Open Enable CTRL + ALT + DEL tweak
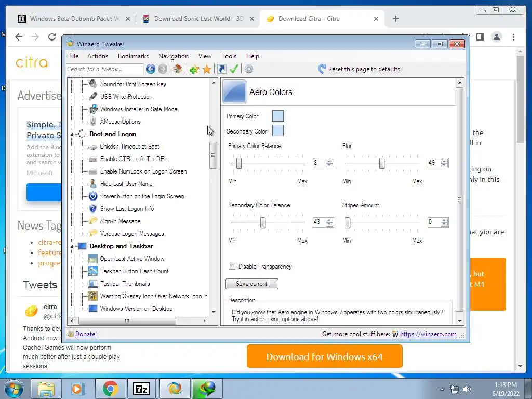Viewport: 532px width, 399px height. click(134, 159)
